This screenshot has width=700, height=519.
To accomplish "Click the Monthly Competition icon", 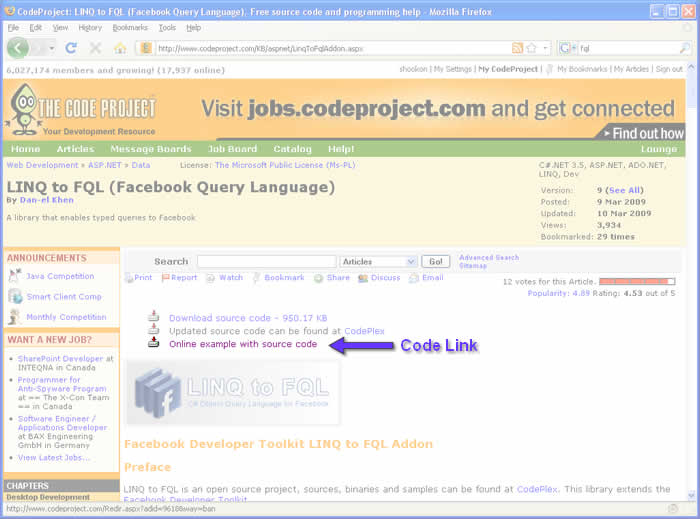I will (x=14, y=316).
